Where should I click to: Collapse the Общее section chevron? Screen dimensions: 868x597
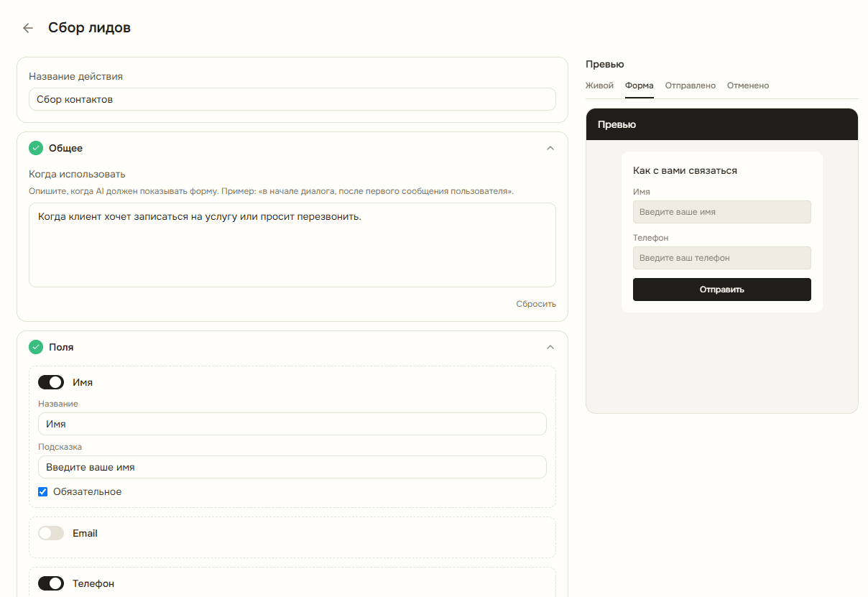(x=550, y=148)
